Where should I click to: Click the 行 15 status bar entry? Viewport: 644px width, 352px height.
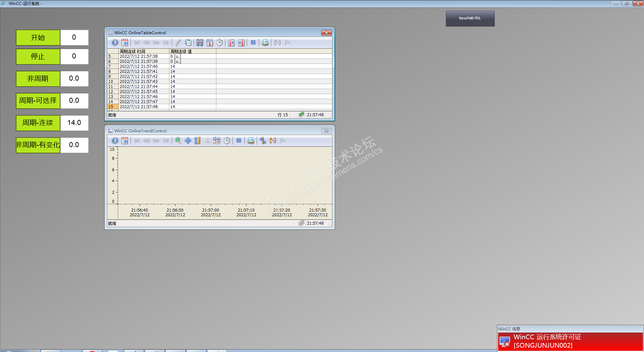coord(283,115)
